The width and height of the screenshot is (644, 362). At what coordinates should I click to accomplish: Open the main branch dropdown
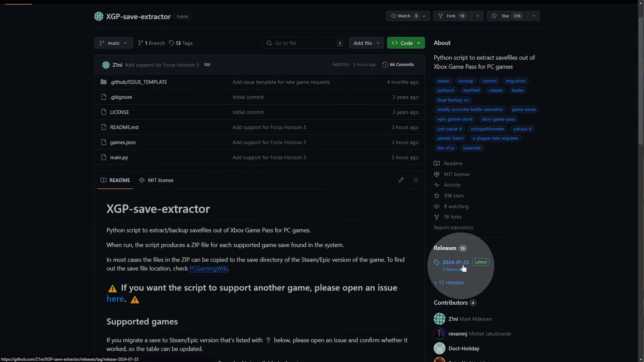pos(114,43)
